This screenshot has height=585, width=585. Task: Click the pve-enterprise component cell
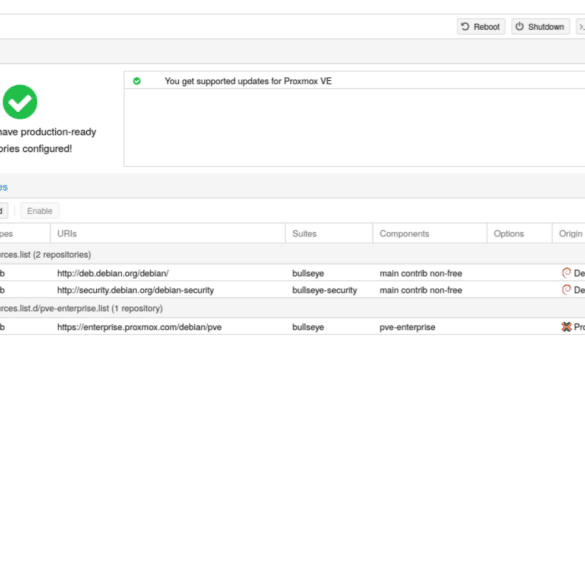click(407, 327)
